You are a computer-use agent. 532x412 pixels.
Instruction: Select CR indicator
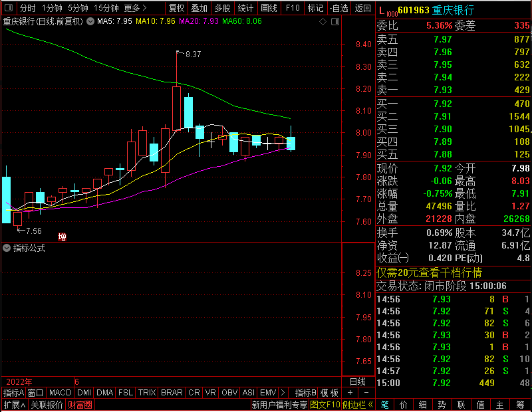click(x=194, y=393)
